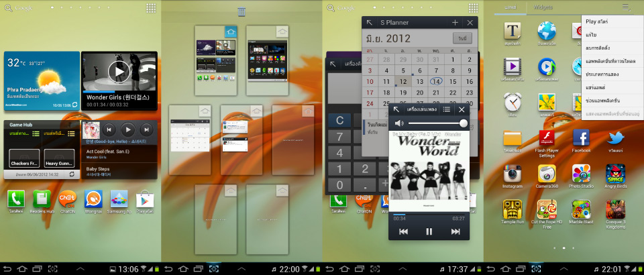Select the Baby Steps track
The height and width of the screenshot is (275, 644).
pos(119,171)
